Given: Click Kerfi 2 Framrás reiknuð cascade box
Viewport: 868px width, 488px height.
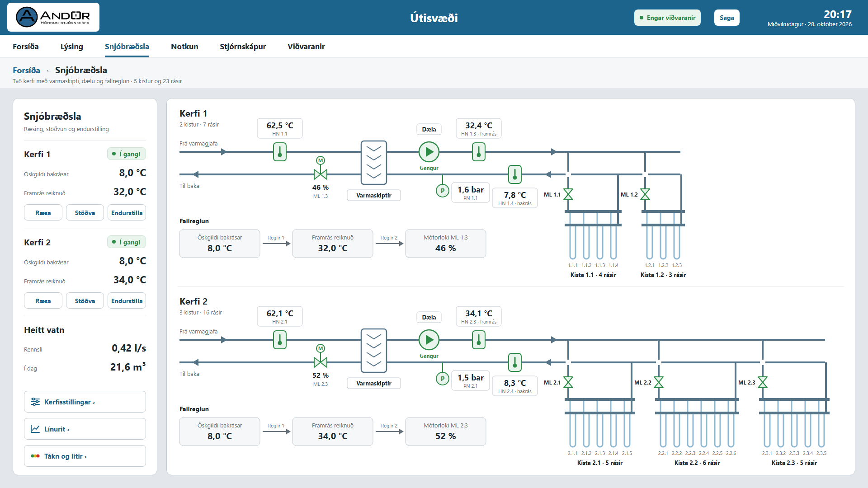Looking at the screenshot, I should [x=333, y=432].
